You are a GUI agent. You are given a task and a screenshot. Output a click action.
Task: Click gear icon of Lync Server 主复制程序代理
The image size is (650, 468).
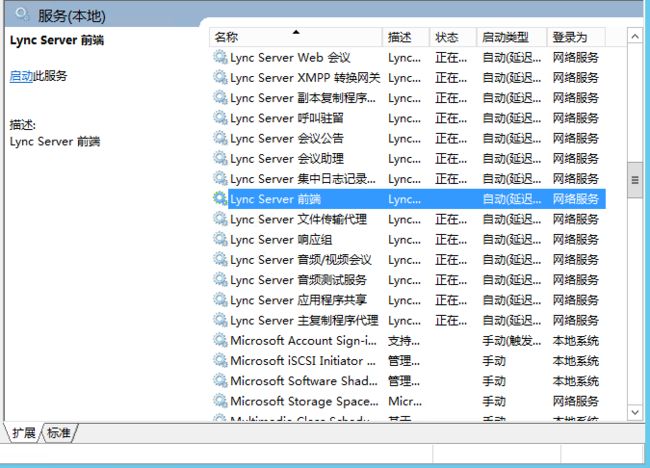tap(220, 320)
